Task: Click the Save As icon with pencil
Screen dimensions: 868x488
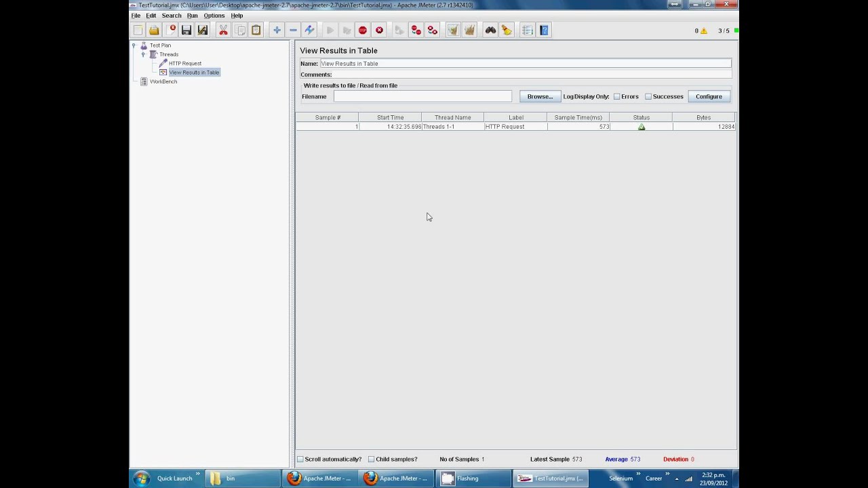Action: click(x=203, y=30)
